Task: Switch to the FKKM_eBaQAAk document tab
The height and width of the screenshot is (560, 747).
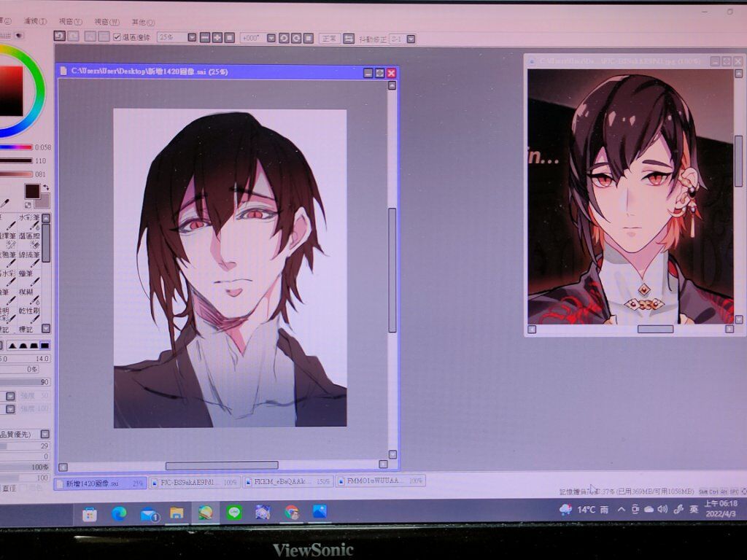Action: tap(288, 481)
